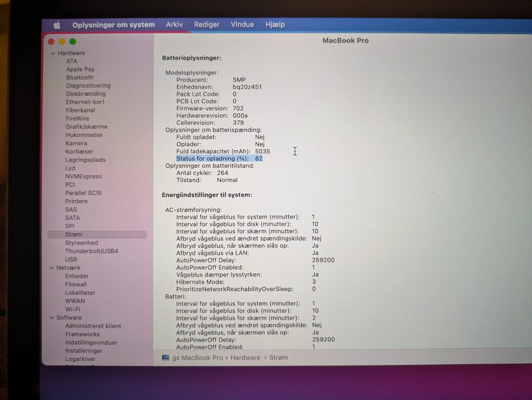Select NVMExpress in the sidebar
The width and height of the screenshot is (532, 400).
click(84, 176)
